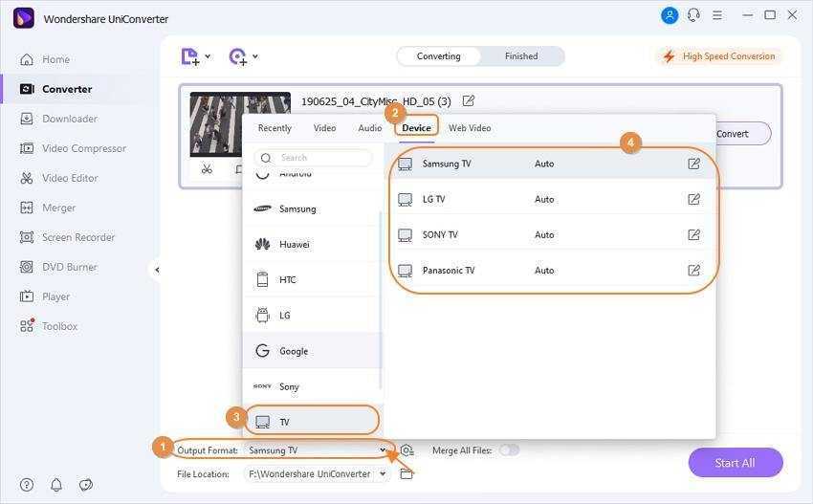Select Sony in the device list
Viewport: 813px width, 504px height.
click(312, 386)
